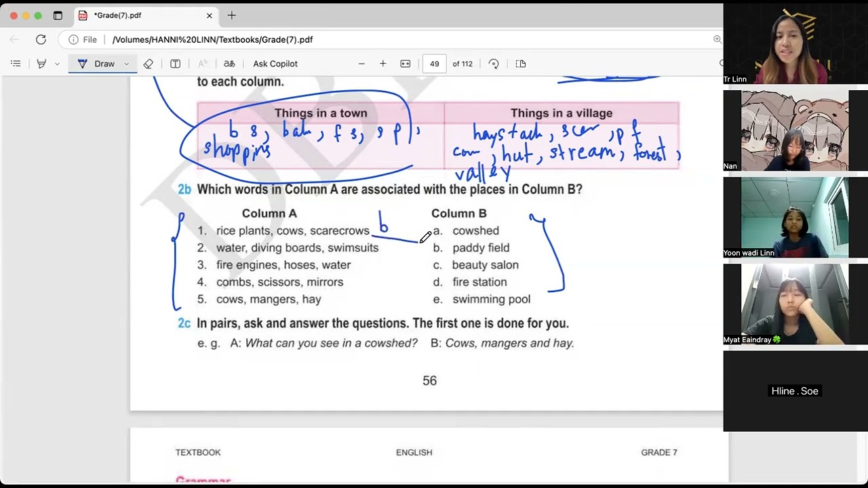The height and width of the screenshot is (488, 868).
Task: Click 'water, diving boards, swimsuits' item
Action: point(298,248)
